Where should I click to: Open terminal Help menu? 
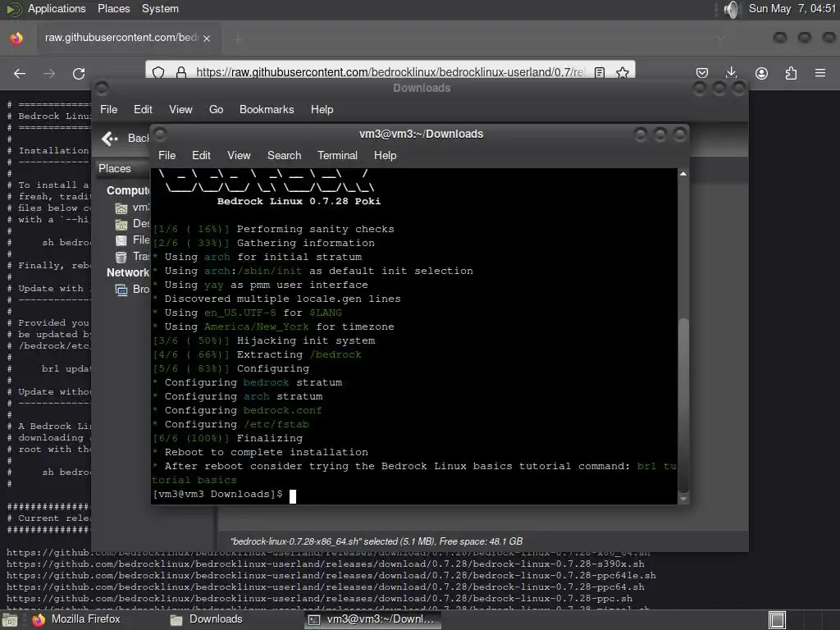pyautogui.click(x=386, y=155)
